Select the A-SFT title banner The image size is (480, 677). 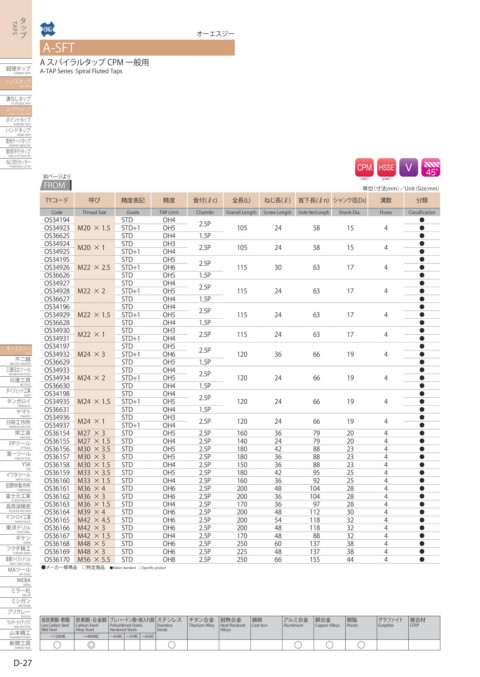137,47
